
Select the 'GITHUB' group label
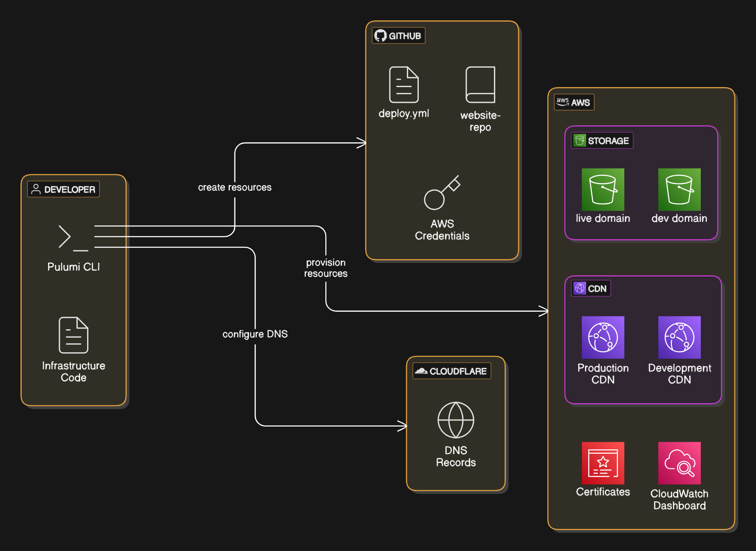point(405,36)
